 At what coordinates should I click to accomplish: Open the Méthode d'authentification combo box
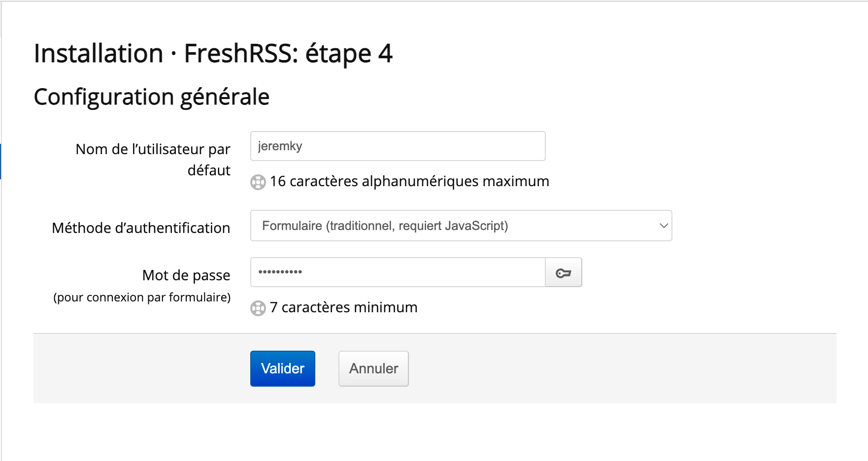461,226
